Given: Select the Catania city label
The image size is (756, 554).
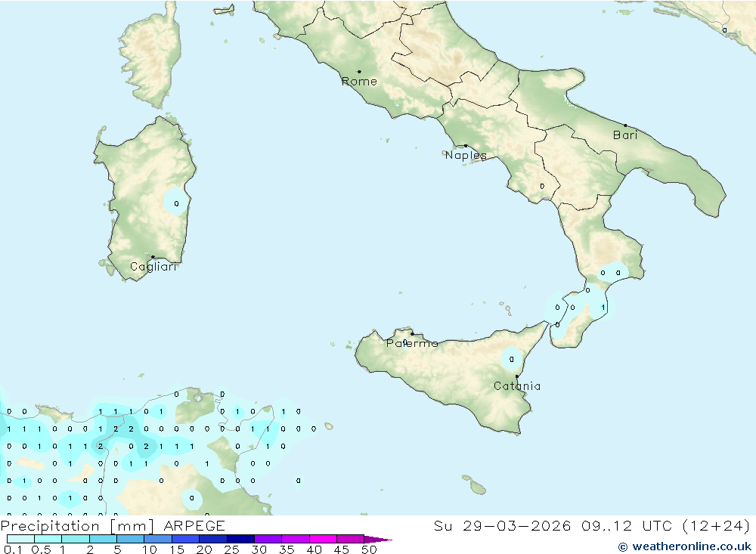Looking at the screenshot, I should coord(517,386).
